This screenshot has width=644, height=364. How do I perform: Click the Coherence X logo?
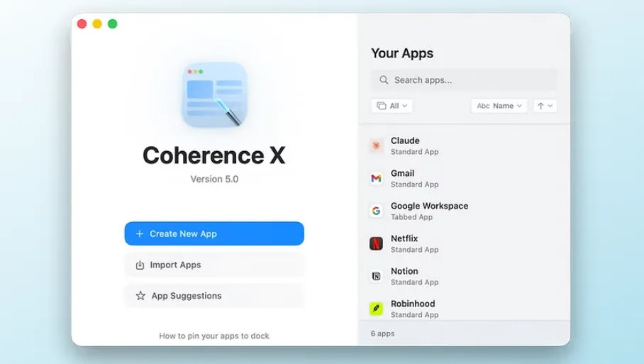214,94
